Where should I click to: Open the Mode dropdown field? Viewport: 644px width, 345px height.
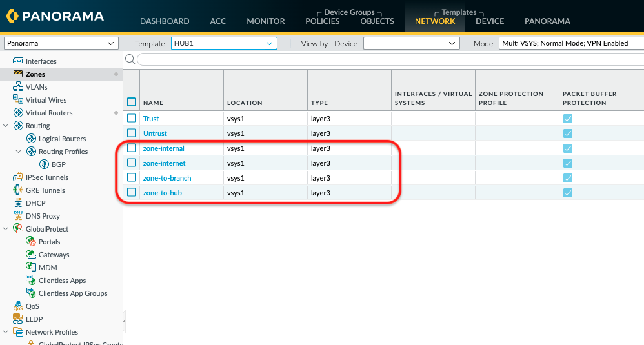[571, 43]
